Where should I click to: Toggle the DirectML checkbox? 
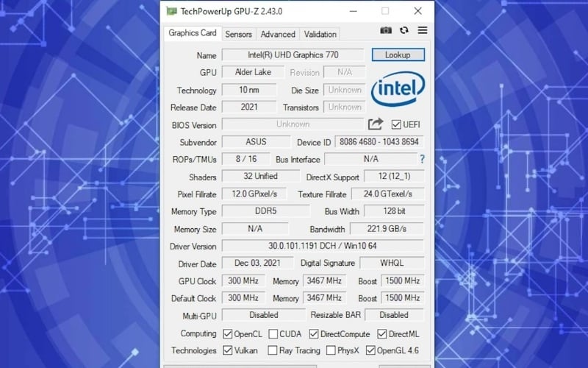[x=382, y=334]
